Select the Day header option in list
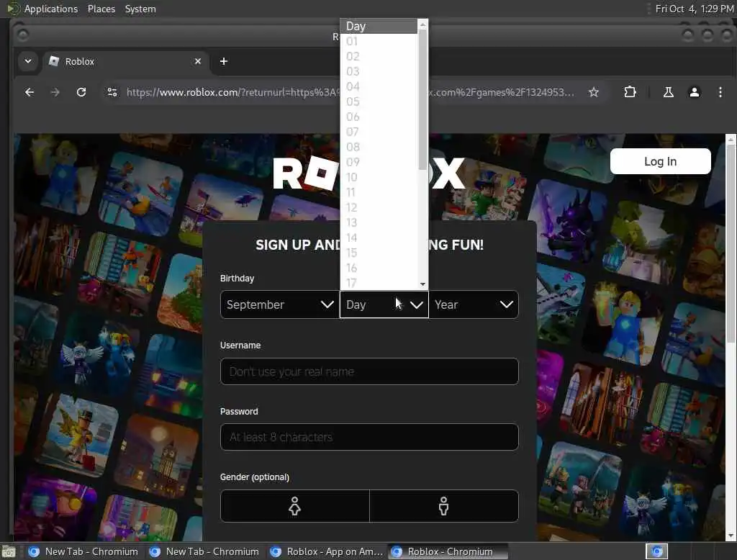This screenshot has width=737, height=560. [x=379, y=27]
